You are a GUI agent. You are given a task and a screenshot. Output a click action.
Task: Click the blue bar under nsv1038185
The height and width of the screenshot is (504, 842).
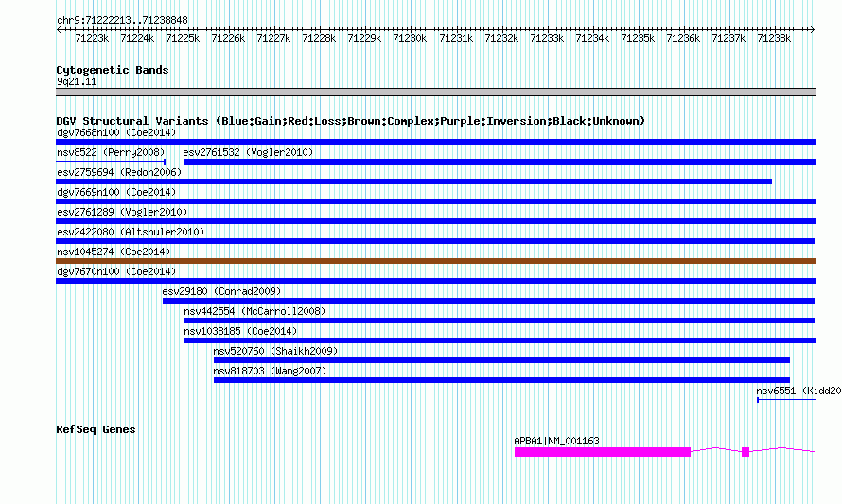pyautogui.click(x=500, y=340)
